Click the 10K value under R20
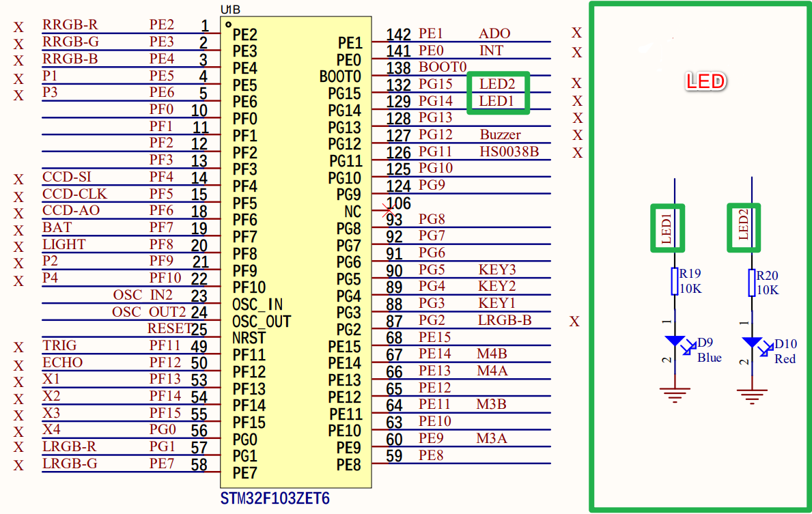The width and height of the screenshot is (812, 514). point(768,290)
